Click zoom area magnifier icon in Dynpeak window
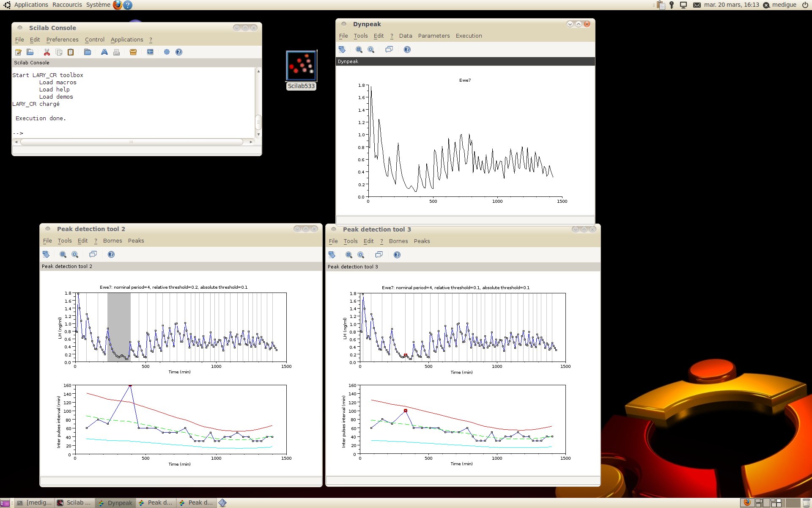The height and width of the screenshot is (508, 812). pos(359,50)
